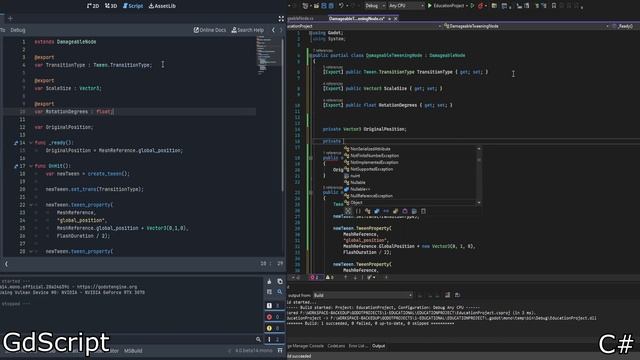Toggle warning messages filter in Godot output

(x=274, y=328)
